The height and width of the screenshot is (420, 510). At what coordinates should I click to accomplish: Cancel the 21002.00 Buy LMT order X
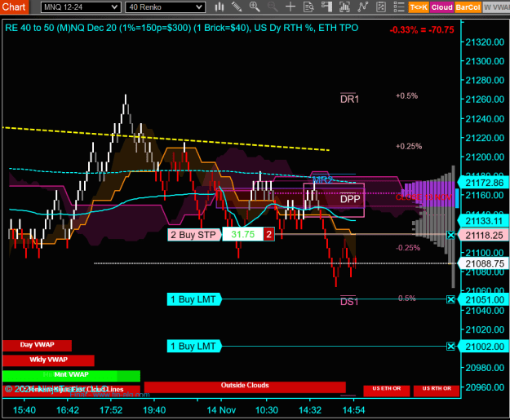(x=450, y=347)
